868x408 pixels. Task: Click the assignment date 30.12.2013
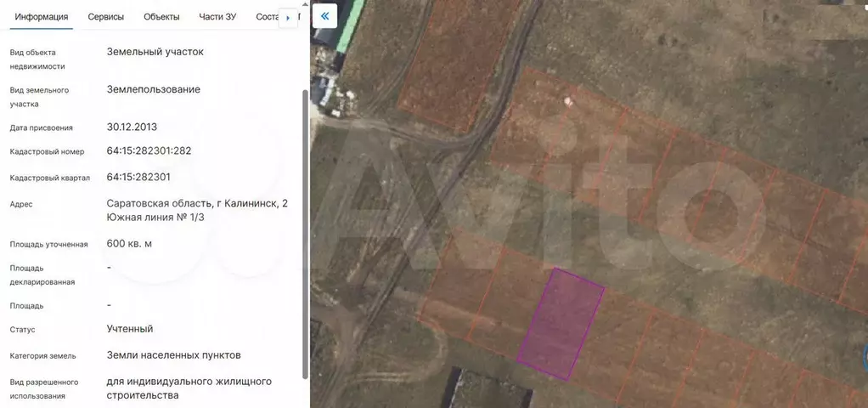click(132, 127)
